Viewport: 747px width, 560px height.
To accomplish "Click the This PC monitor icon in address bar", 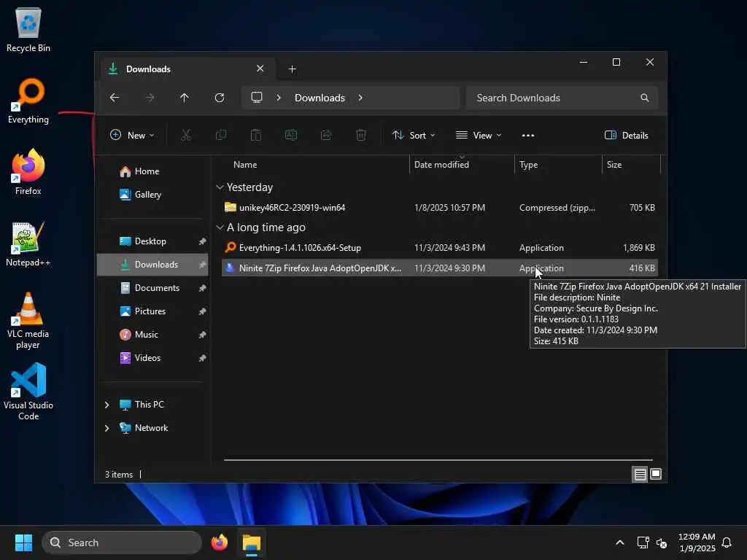I will pos(257,98).
